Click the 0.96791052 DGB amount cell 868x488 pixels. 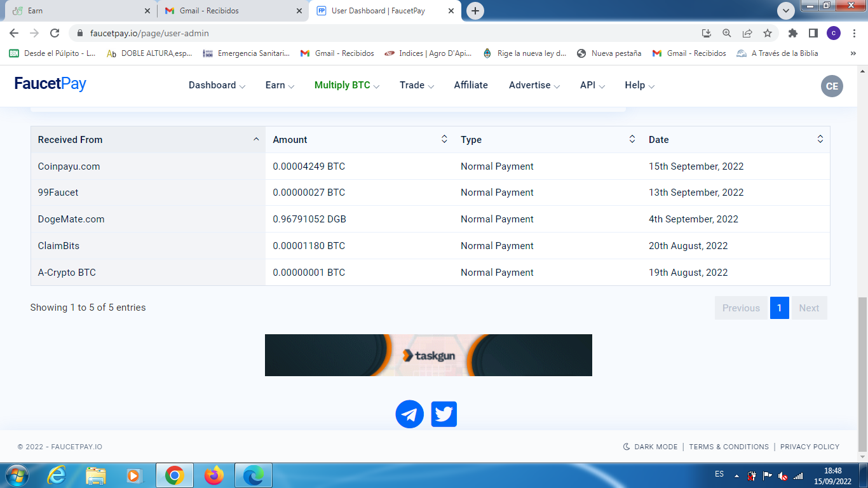tap(360, 219)
